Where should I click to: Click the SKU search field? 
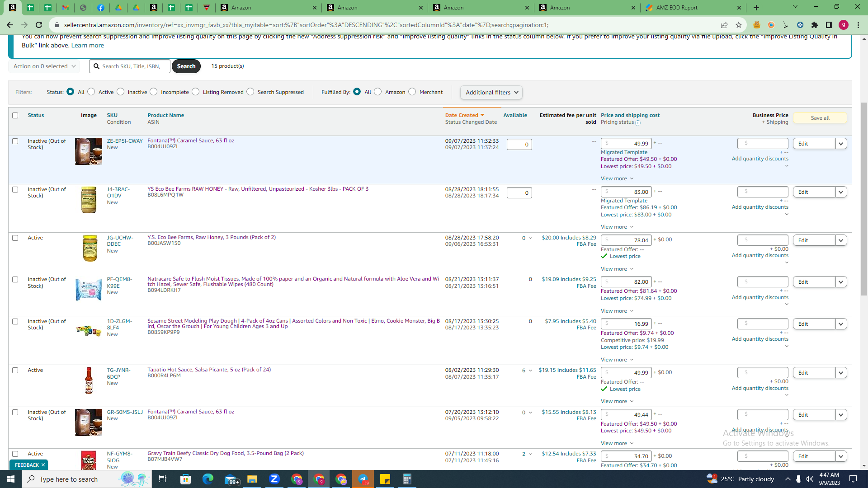point(130,66)
